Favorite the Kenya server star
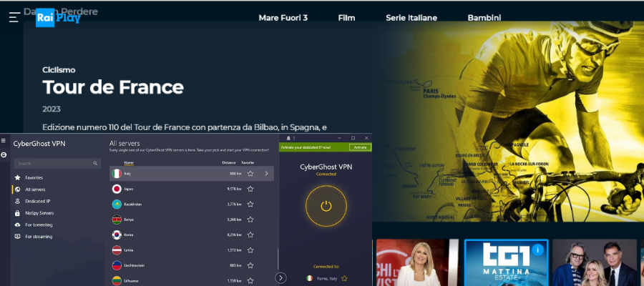This screenshot has width=644, height=286. click(x=250, y=220)
